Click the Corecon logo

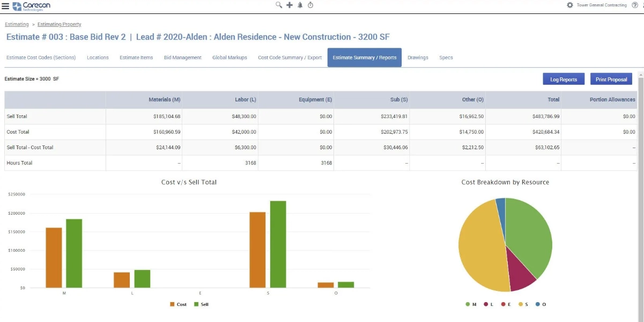point(31,5)
